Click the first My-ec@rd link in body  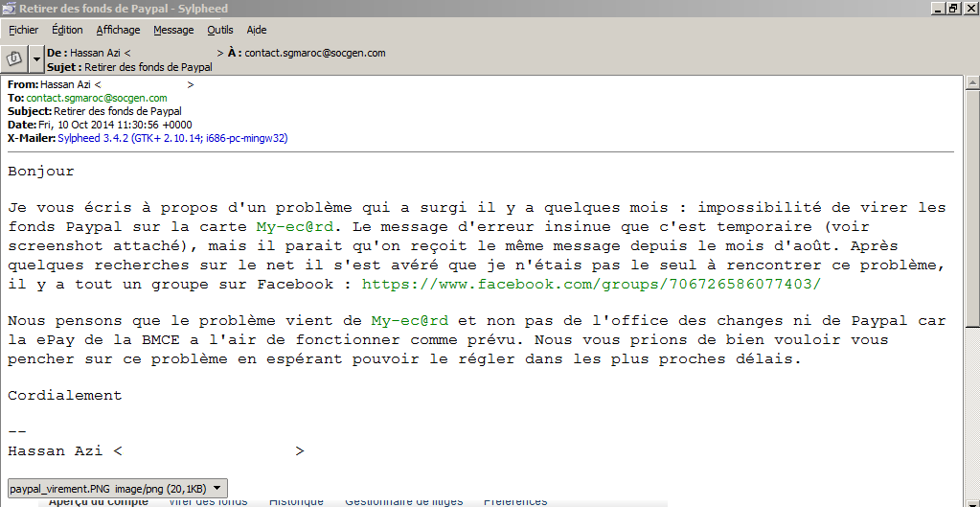[294, 226]
